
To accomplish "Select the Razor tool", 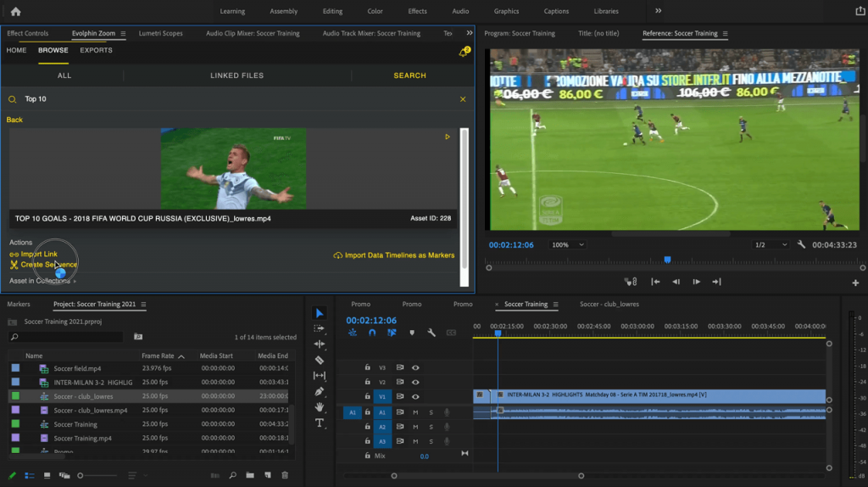I will coord(320,360).
